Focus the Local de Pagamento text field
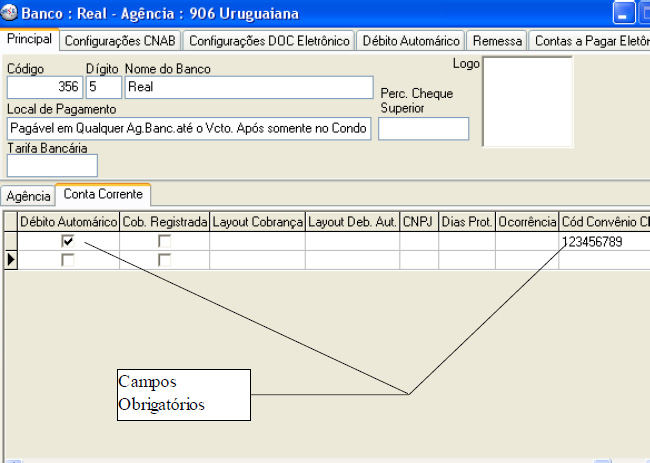 189,128
